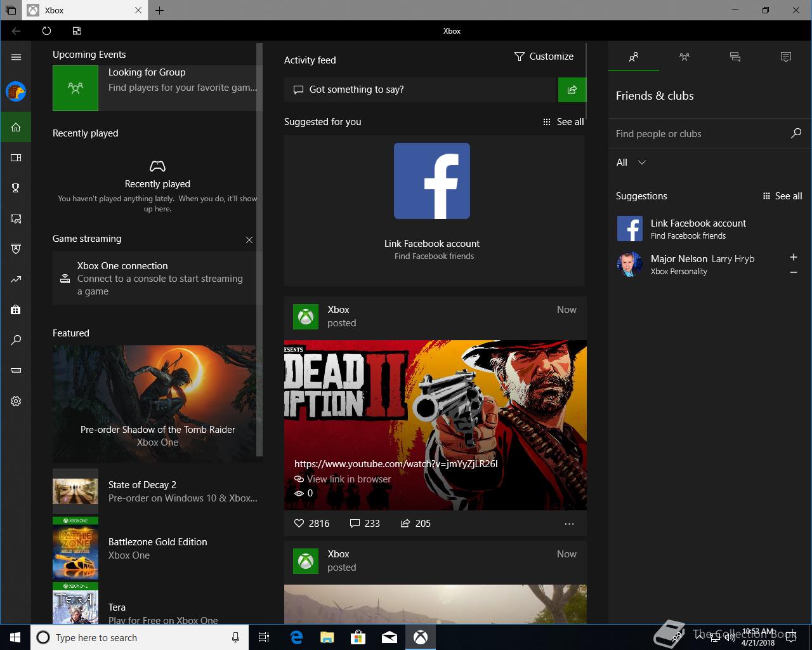This screenshot has height=650, width=812.
Task: Select the Xbox window tab
Action: point(86,10)
